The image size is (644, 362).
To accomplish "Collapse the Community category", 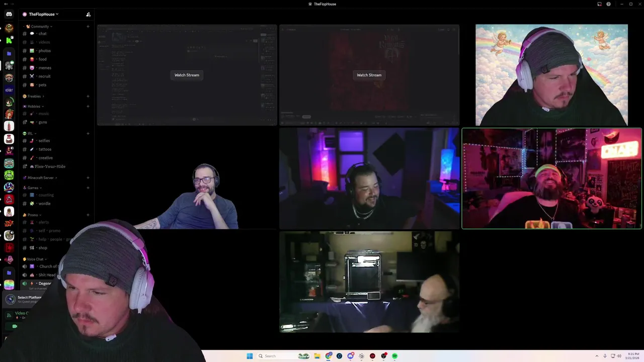I will pyautogui.click(x=40, y=26).
